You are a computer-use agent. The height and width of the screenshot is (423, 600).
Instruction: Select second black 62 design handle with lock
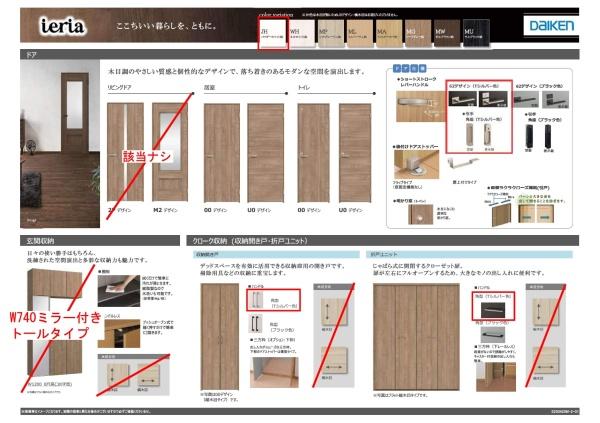pyautogui.click(x=555, y=100)
